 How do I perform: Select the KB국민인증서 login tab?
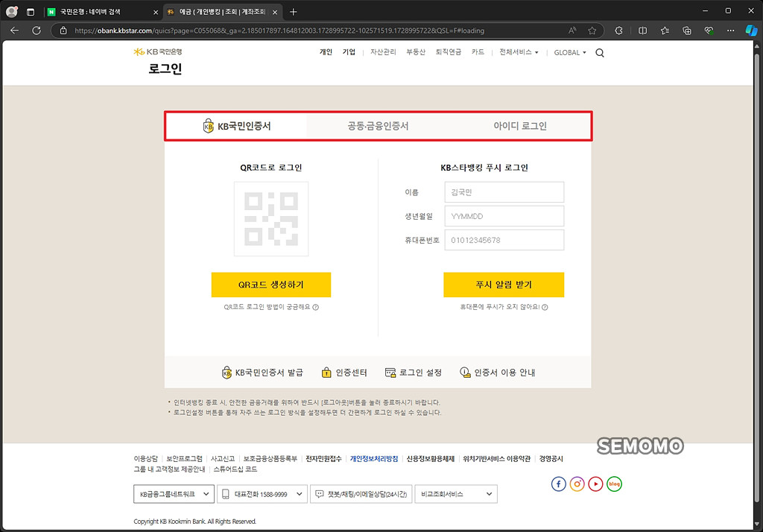coord(236,126)
